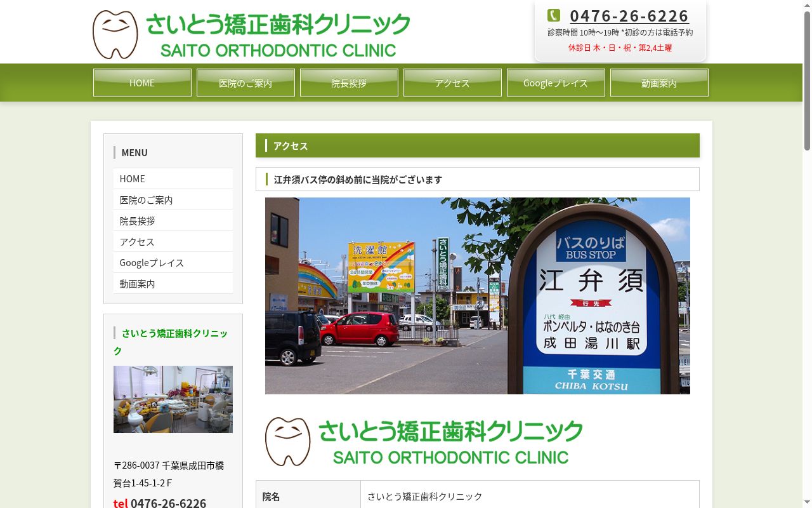Select 動画案内 in the sidebar menu
The image size is (812, 508).
click(173, 283)
